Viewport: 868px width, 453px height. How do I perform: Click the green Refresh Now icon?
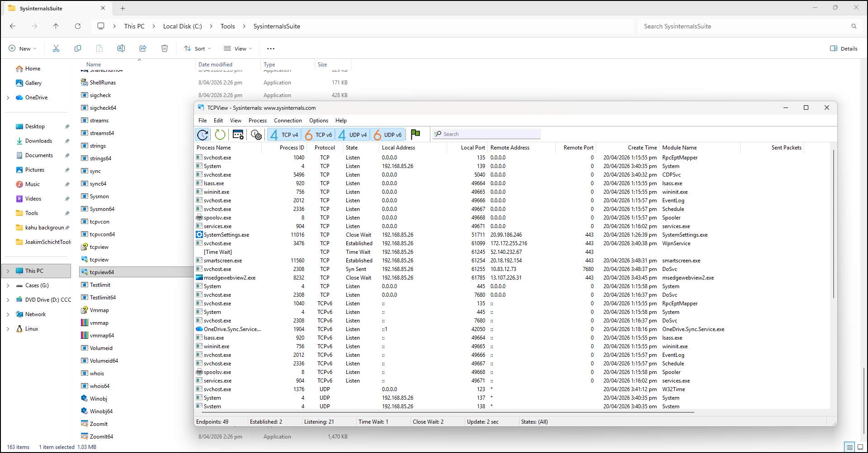tap(220, 135)
